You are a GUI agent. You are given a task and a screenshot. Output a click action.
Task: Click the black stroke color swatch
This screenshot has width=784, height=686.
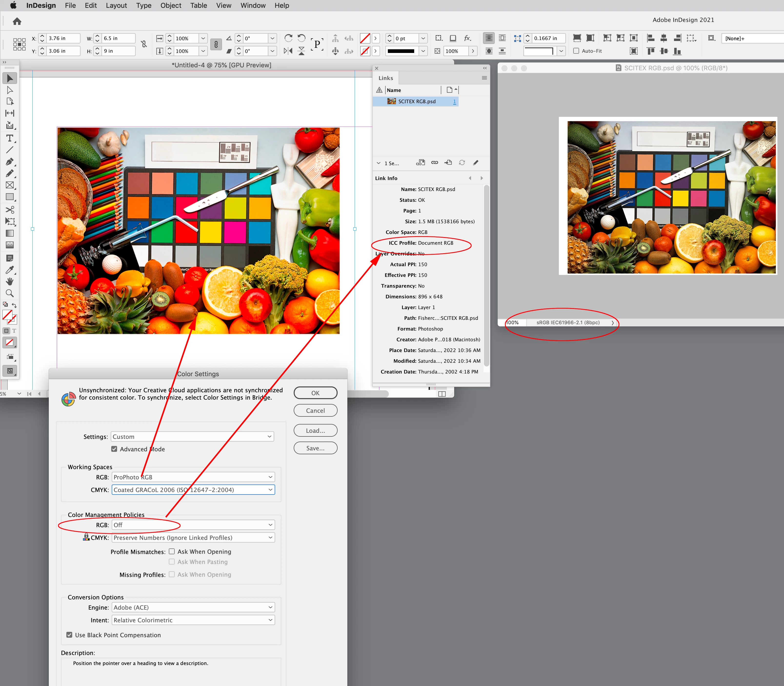[401, 51]
